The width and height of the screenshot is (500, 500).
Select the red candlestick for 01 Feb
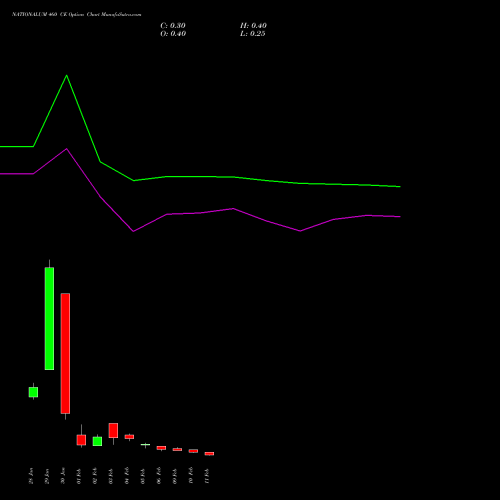tap(81, 440)
